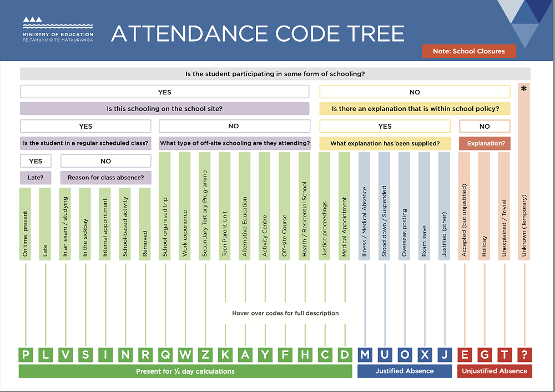Viewport: 555px width, 392px height.
Task: Select the orange Explanation? box
Action: (x=485, y=143)
